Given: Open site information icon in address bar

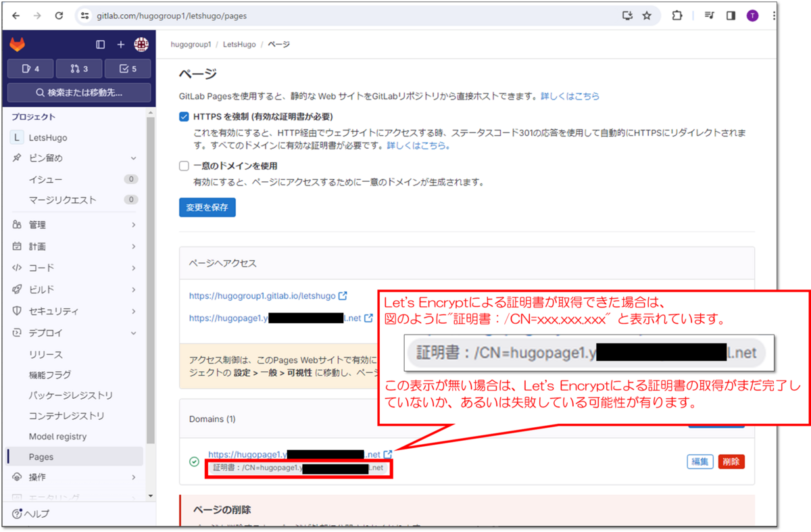Looking at the screenshot, I should (x=84, y=15).
